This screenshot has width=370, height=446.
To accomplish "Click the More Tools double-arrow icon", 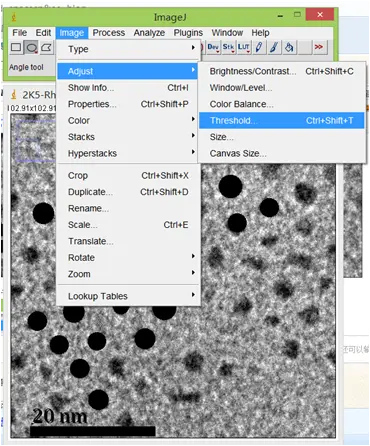I will coord(319,47).
